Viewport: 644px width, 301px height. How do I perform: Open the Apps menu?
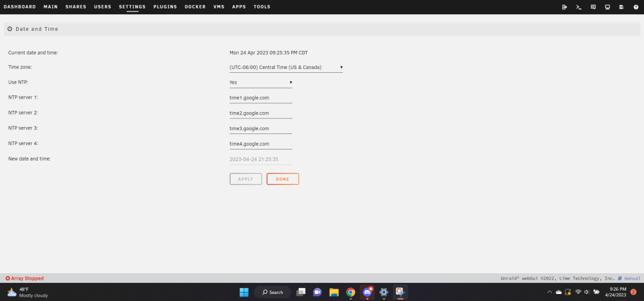[x=239, y=7]
